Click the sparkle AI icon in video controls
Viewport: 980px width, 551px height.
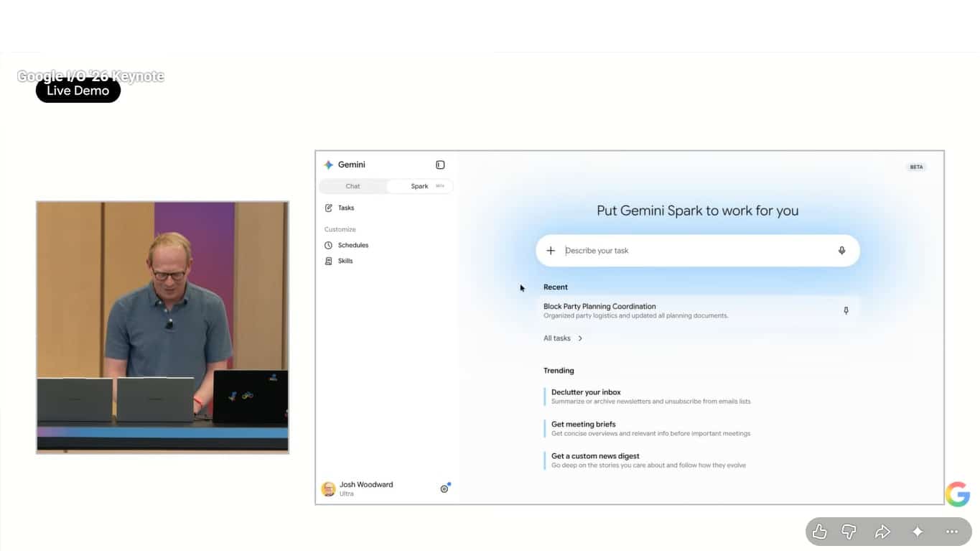pos(918,532)
